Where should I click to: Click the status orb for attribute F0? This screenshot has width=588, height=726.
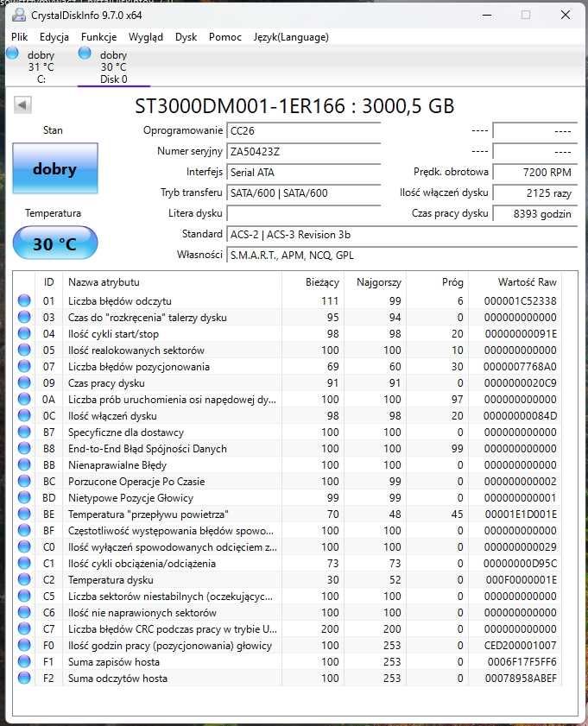(24, 646)
